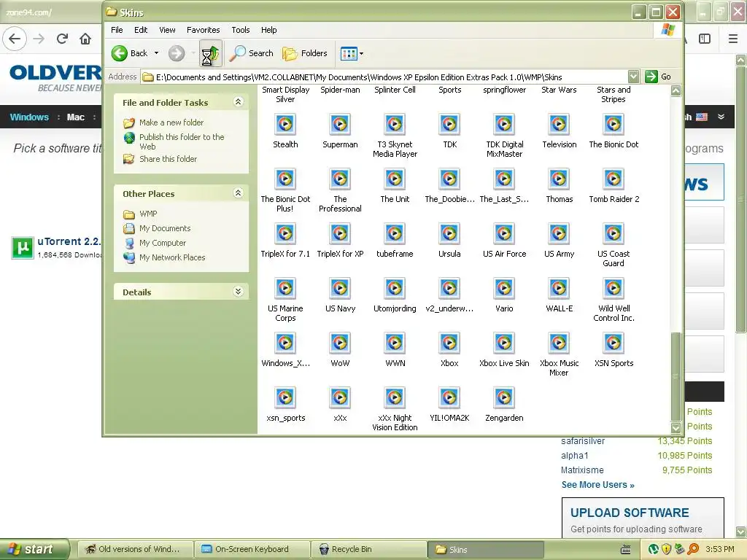747x560 pixels.
Task: Select the Xbox Music Mixer skin
Action: coord(559,344)
